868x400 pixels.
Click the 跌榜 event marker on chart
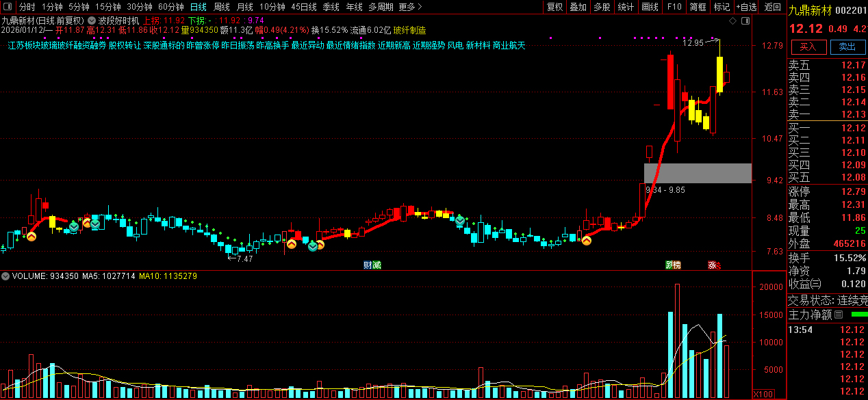coord(674,265)
